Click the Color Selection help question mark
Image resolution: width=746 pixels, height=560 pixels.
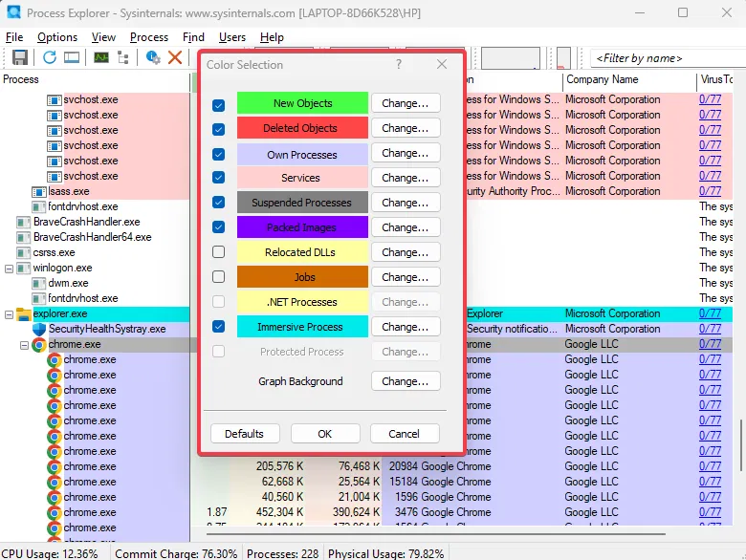coord(399,65)
